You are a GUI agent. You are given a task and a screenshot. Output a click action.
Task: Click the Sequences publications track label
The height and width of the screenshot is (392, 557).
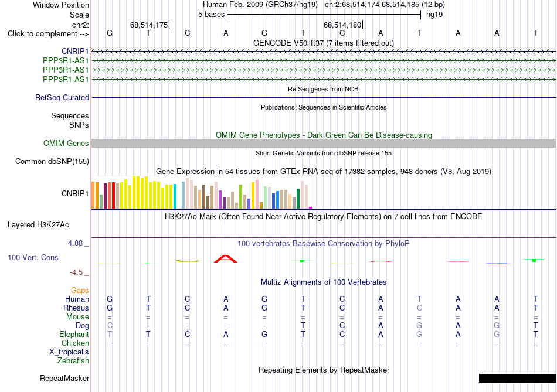[70, 116]
